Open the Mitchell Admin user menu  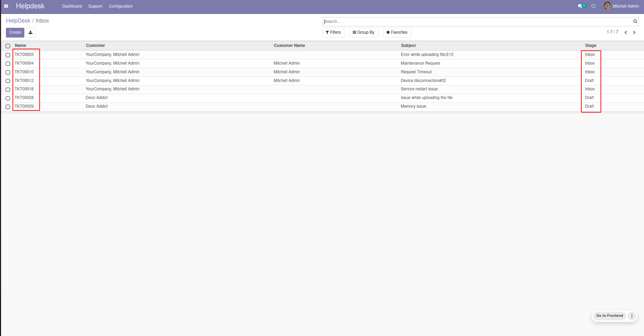coord(621,6)
